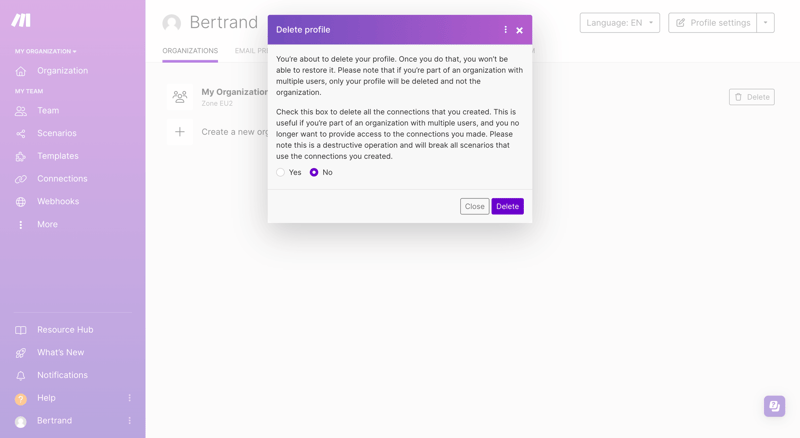Click the plus icon to create organization
This screenshot has width=800, height=438.
[x=180, y=132]
